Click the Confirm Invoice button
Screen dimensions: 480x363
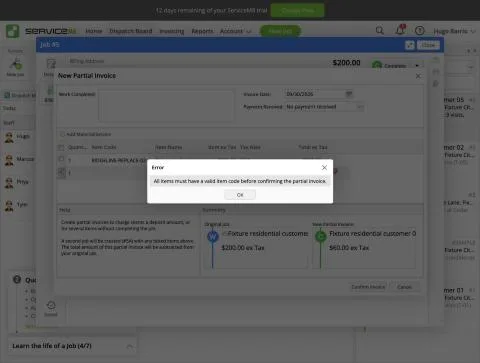[368, 287]
